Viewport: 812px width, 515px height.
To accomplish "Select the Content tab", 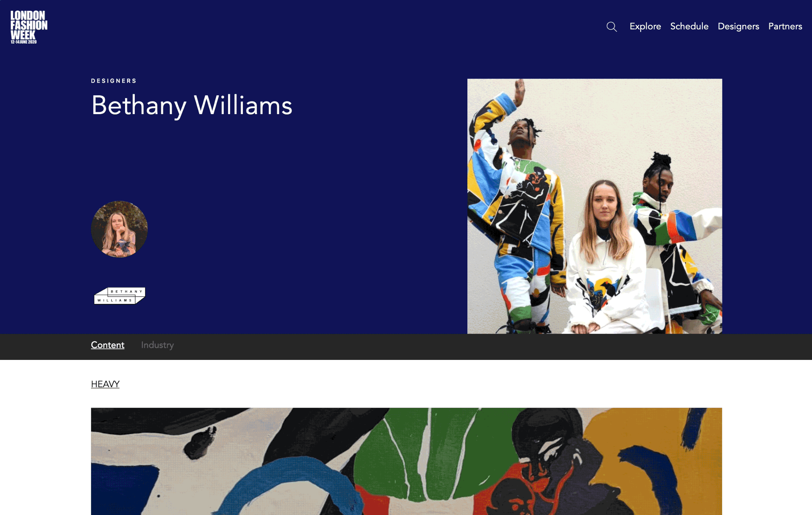I will click(108, 345).
